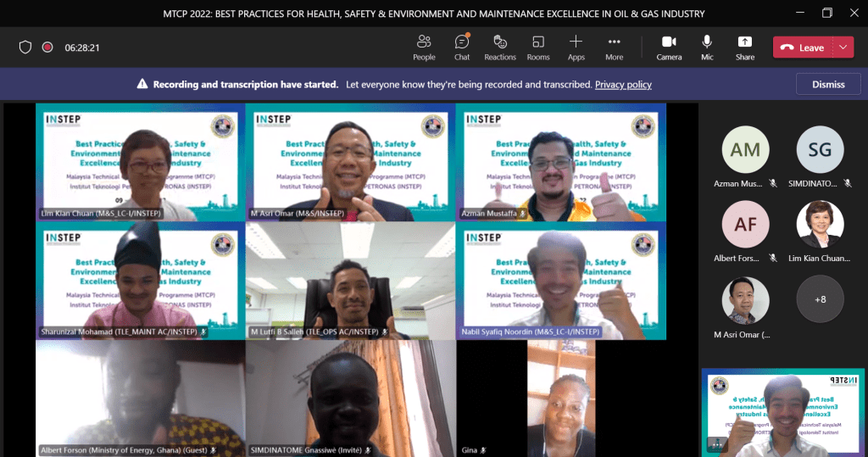Toggle the Camera on or off
This screenshot has height=457, width=868.
pos(669,47)
